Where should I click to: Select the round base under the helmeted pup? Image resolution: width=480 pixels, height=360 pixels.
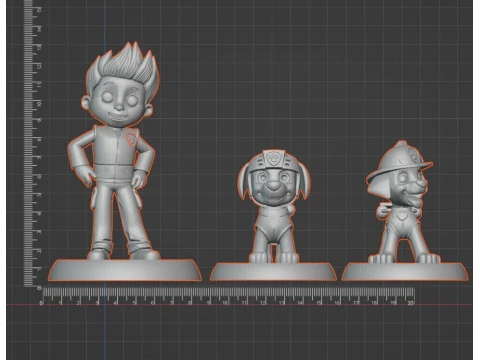coord(273,271)
